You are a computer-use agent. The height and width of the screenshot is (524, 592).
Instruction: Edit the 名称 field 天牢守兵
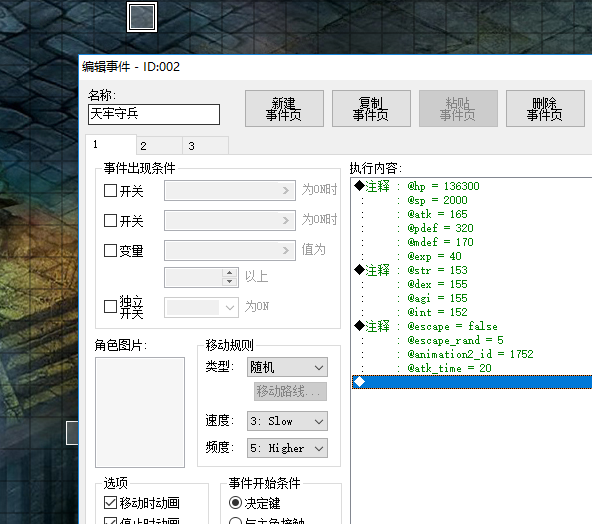click(154, 114)
